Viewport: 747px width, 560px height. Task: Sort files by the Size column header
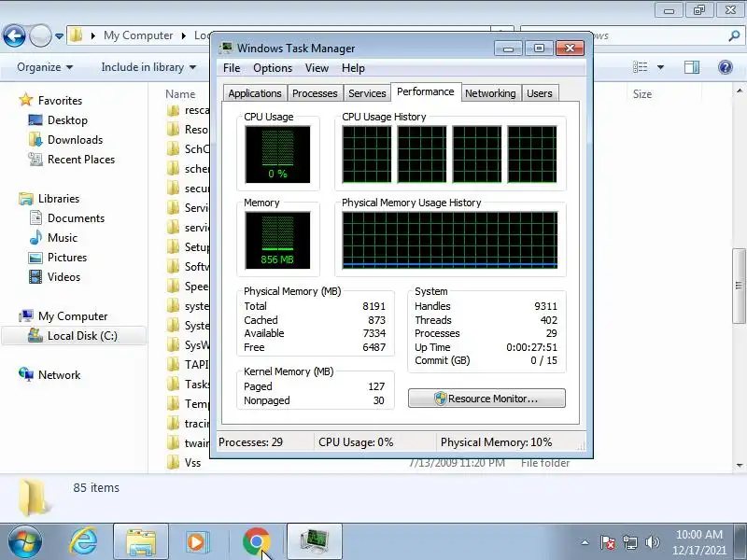tap(641, 94)
